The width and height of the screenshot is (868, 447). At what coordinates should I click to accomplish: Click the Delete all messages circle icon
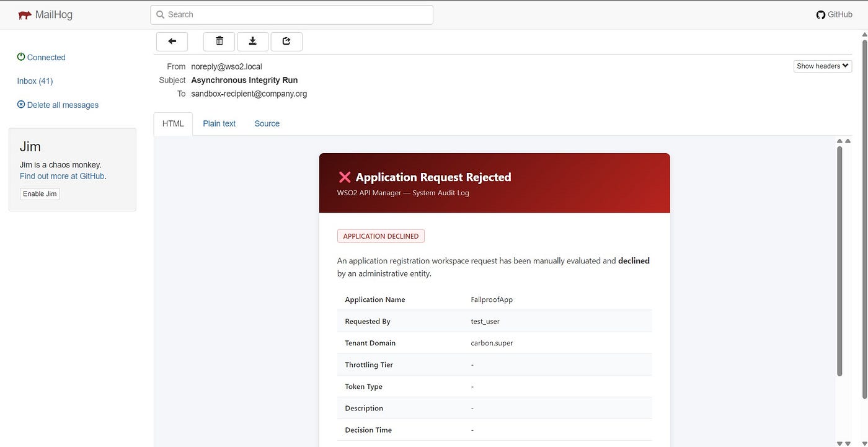tap(21, 105)
